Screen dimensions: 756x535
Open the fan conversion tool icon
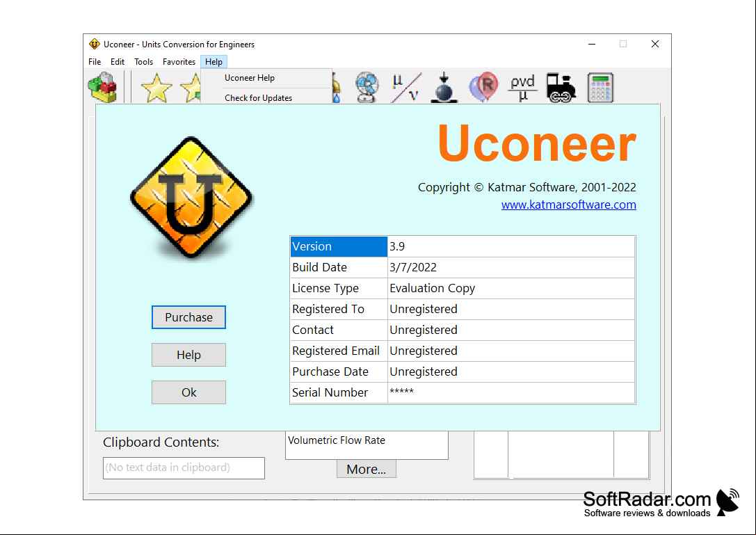point(367,88)
